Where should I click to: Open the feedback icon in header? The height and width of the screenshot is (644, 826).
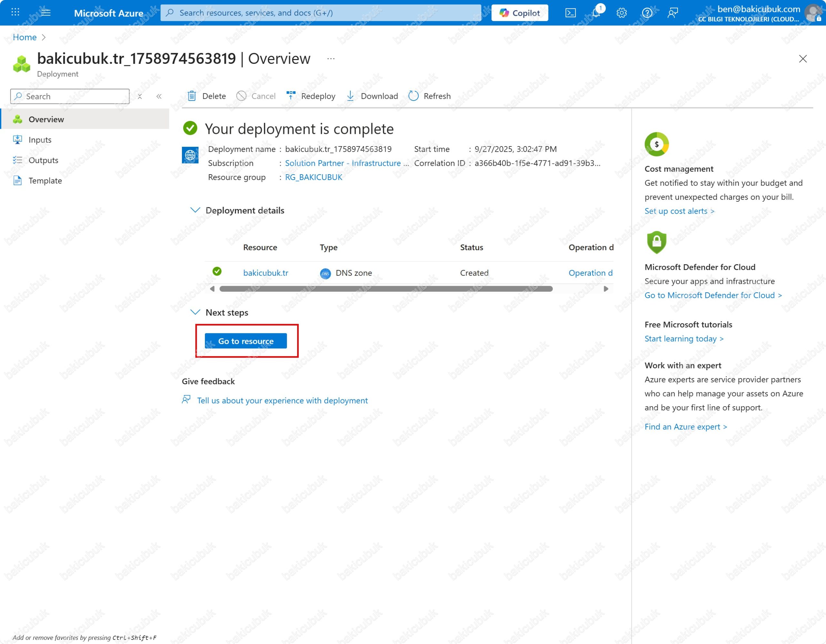(x=672, y=13)
